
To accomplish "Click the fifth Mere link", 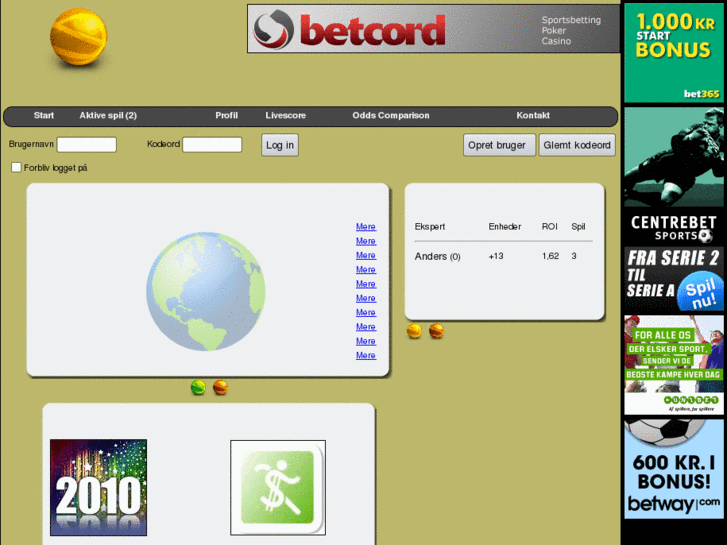I will 366,284.
